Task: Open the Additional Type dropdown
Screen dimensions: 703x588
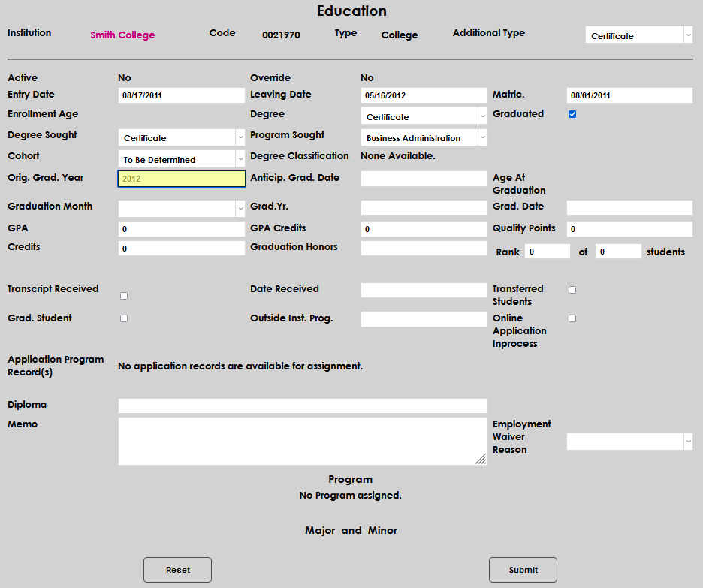Action: [639, 35]
